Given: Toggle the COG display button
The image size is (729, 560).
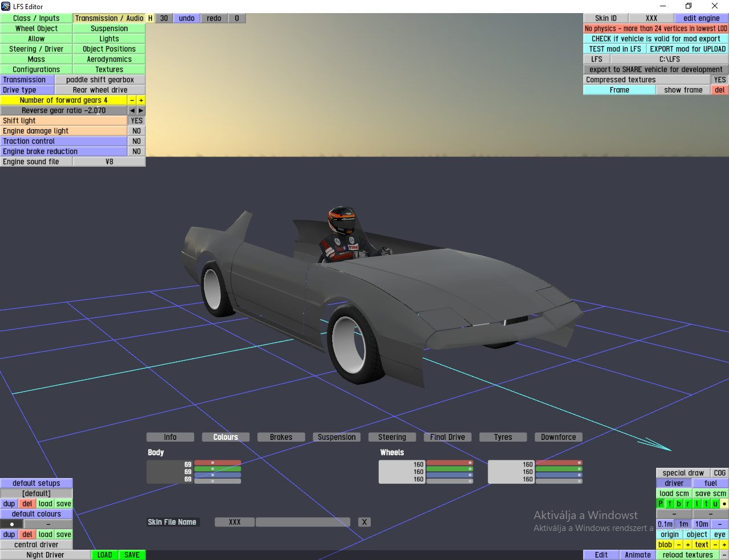Looking at the screenshot, I should (x=720, y=473).
